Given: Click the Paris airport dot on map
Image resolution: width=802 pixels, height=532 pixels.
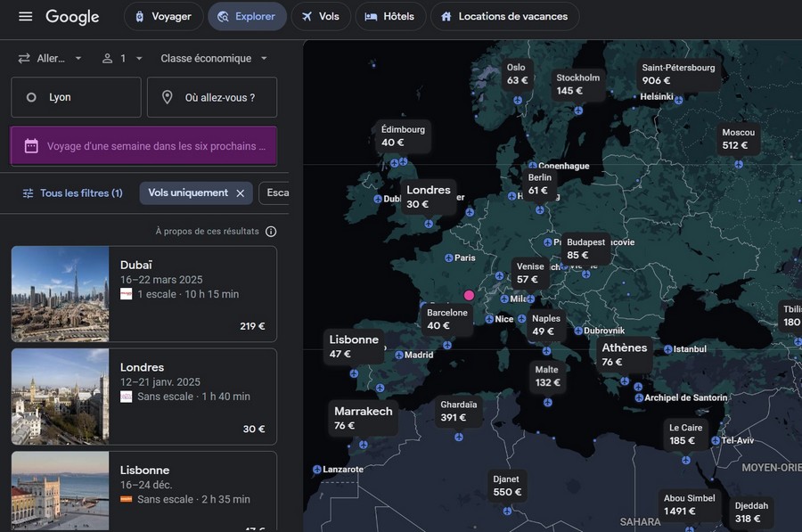Looking at the screenshot, I should coord(449,258).
